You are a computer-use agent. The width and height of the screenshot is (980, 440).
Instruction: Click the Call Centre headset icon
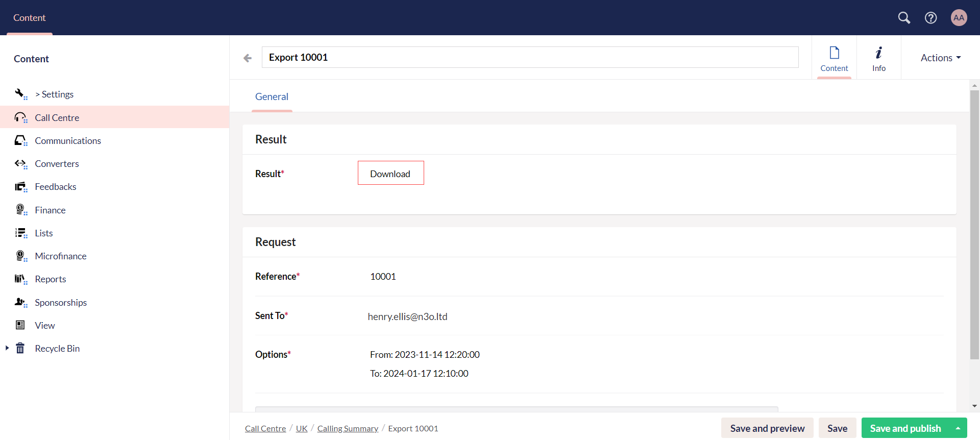pyautogui.click(x=20, y=117)
